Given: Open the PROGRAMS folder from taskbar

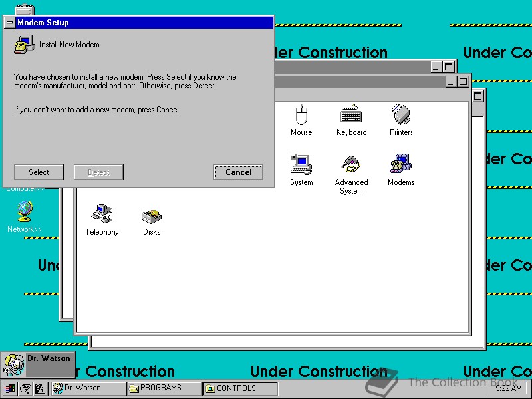Looking at the screenshot, I should coord(162,388).
